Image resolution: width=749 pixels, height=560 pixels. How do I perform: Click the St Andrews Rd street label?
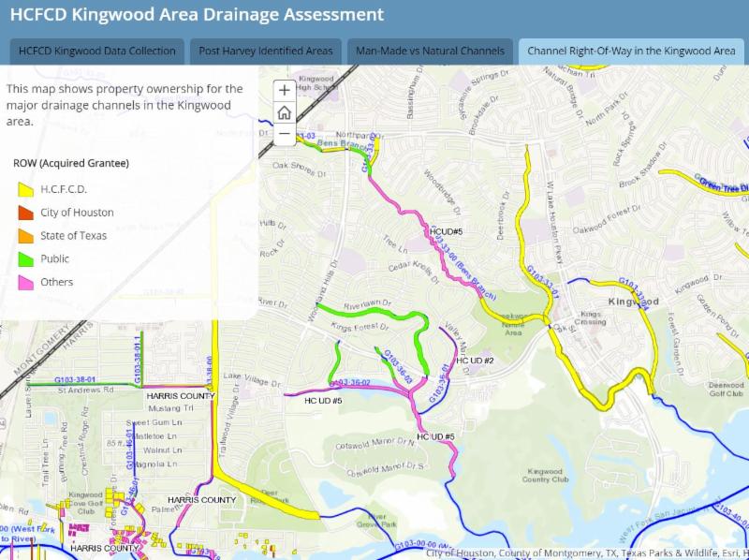(x=86, y=390)
